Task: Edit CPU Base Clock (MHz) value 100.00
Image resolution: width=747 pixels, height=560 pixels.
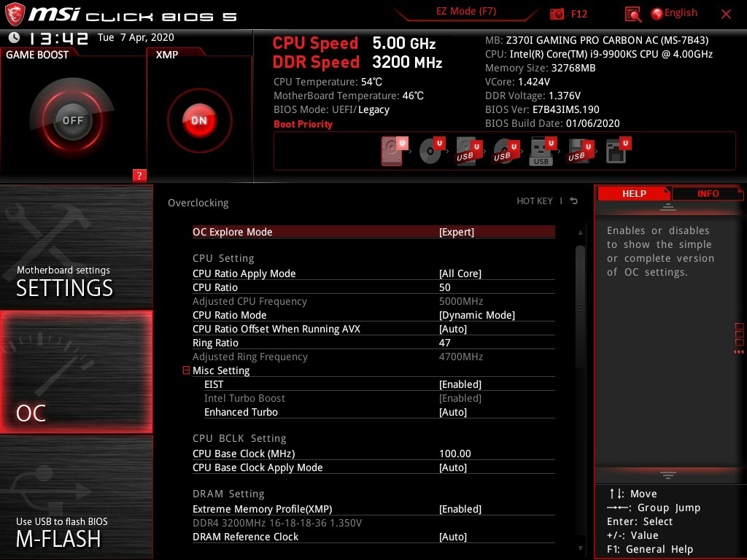Action: pyautogui.click(x=455, y=454)
